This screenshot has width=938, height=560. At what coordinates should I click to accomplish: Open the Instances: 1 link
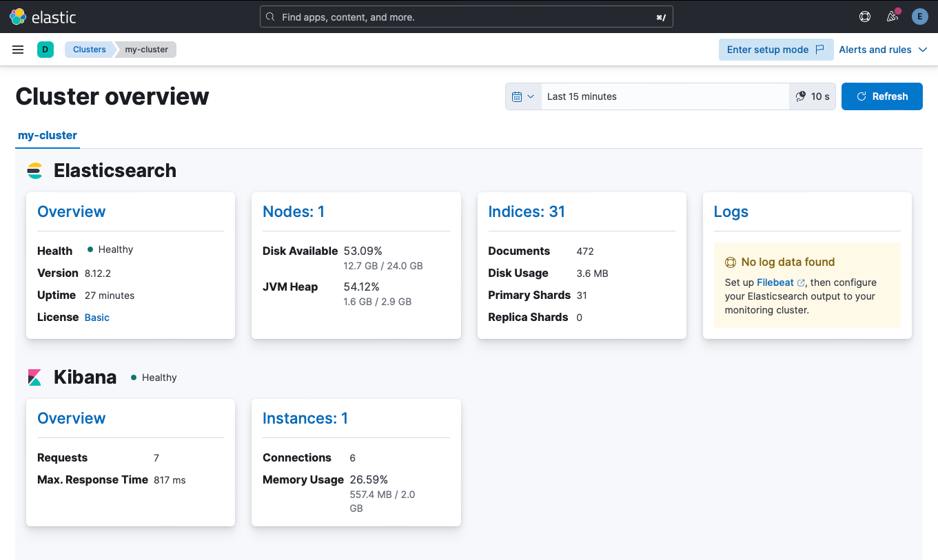(x=305, y=418)
